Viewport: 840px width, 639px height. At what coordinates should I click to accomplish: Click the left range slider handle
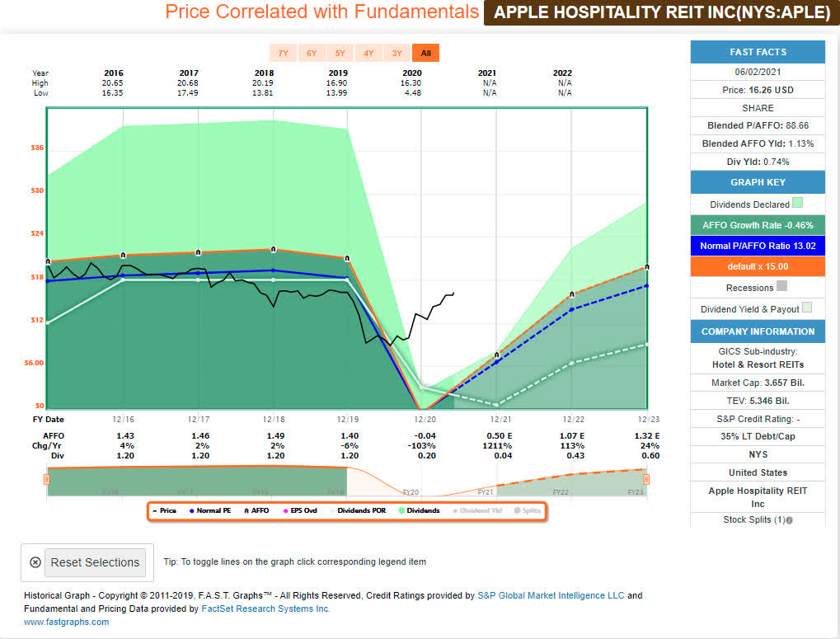47,479
